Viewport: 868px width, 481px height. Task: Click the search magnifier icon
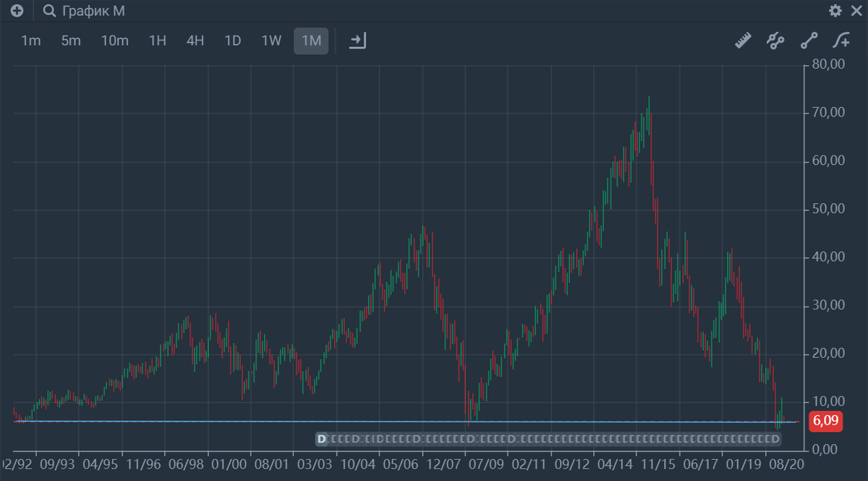pyautogui.click(x=48, y=11)
